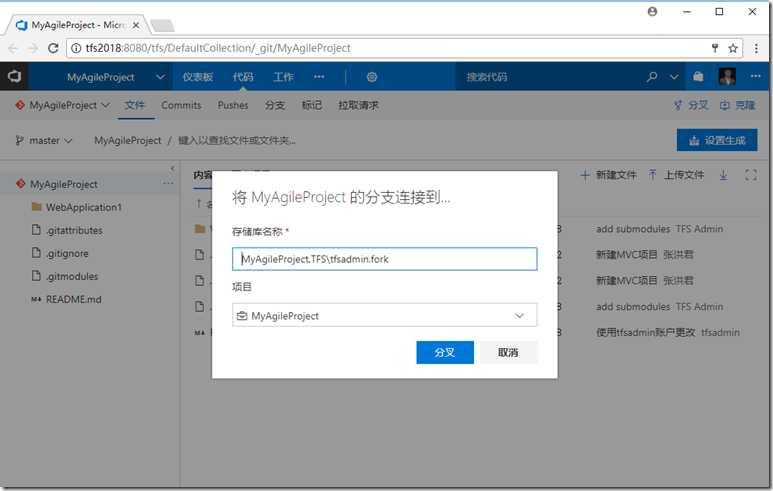Click the 存储库名称 repository name field
Viewport: 773px width, 491px height.
(385, 259)
